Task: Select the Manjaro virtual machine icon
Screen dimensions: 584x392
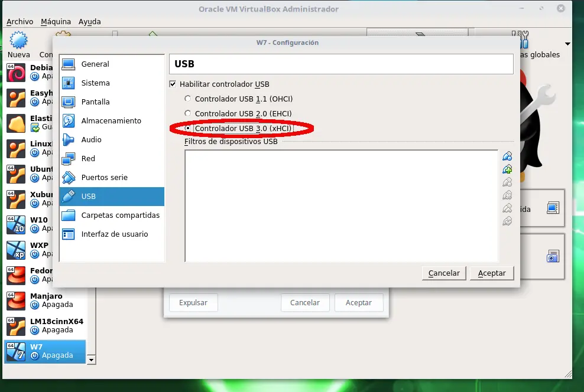Action: coord(16,300)
